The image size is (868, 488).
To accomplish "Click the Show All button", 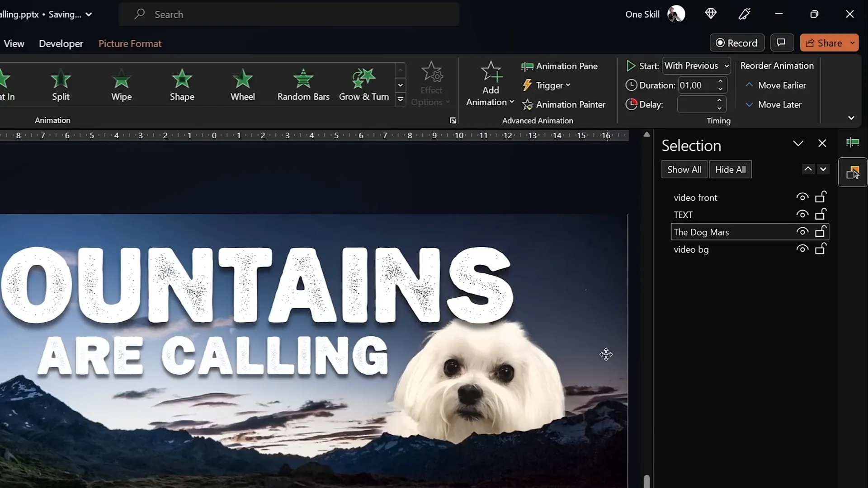I will coord(684,169).
